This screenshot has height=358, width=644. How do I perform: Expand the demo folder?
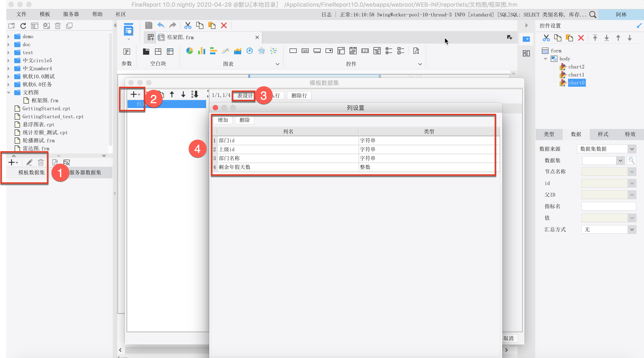8,36
